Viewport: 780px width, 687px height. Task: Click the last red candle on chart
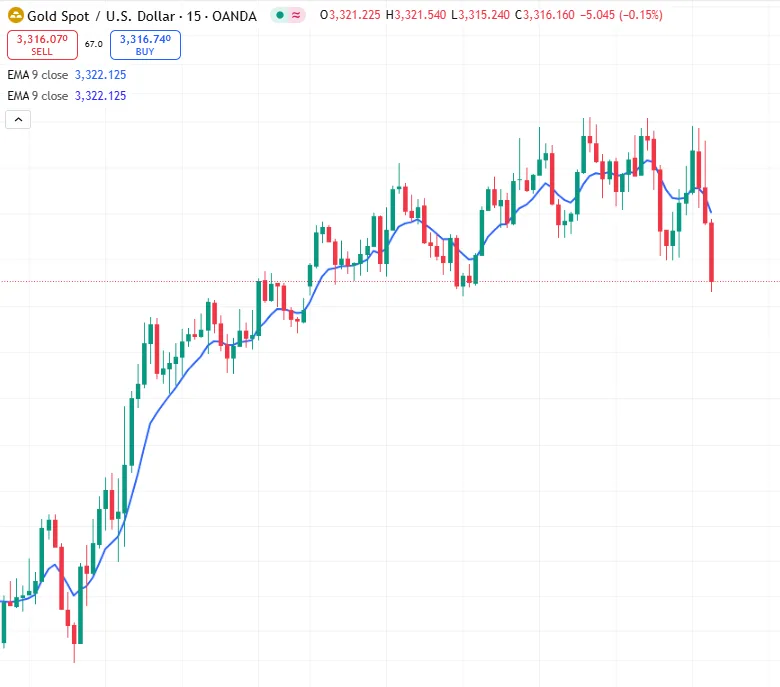(x=712, y=251)
